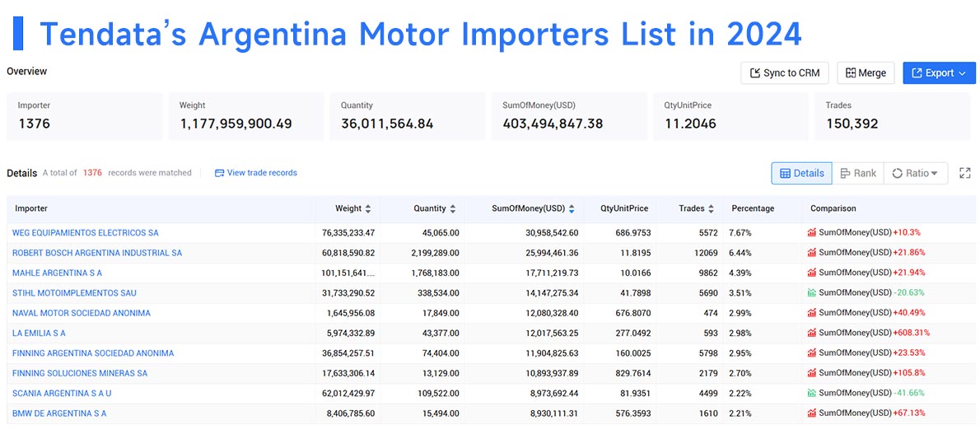Click the Merge button
The height and width of the screenshot is (434, 980).
(x=866, y=73)
